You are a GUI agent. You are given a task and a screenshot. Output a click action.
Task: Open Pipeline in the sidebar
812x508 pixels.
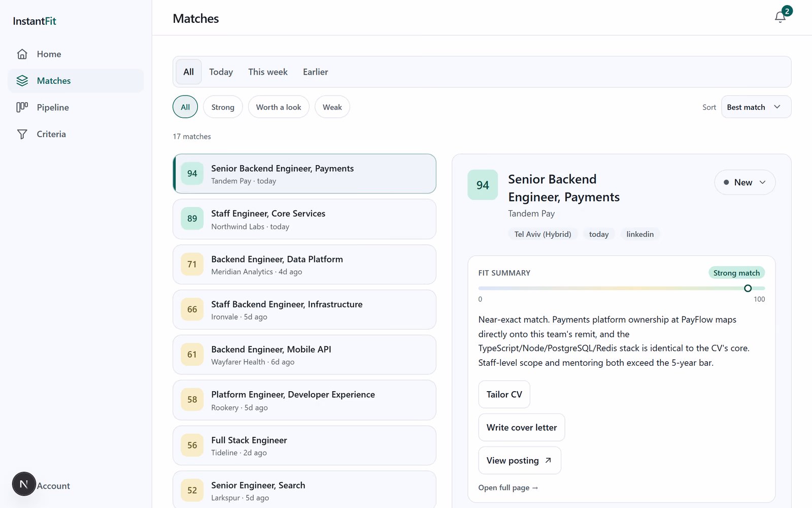[x=76, y=107]
